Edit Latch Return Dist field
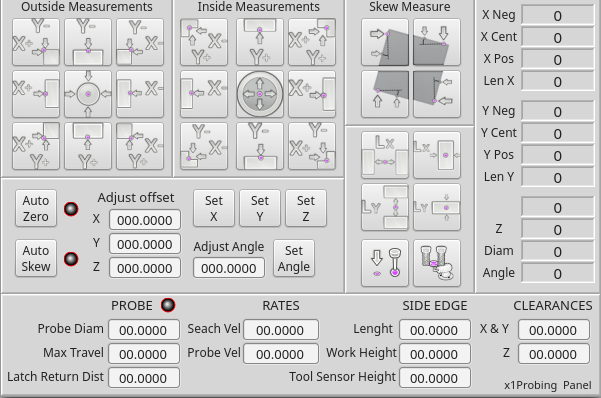This screenshot has width=601, height=398. (x=144, y=378)
